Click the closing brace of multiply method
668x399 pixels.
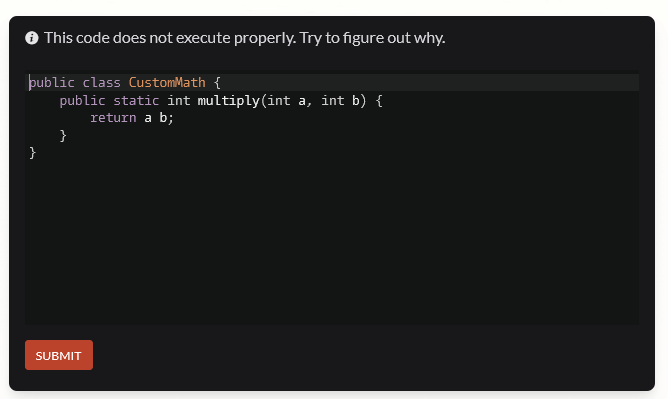click(x=63, y=135)
